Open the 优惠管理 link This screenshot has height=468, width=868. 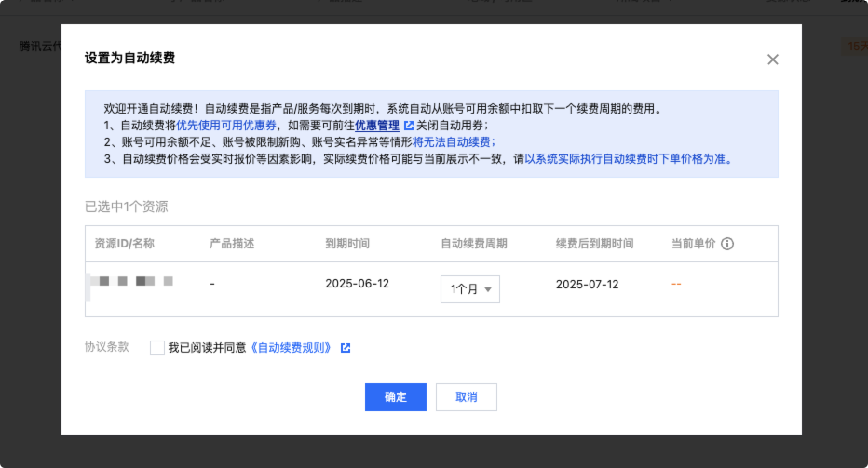click(x=377, y=126)
